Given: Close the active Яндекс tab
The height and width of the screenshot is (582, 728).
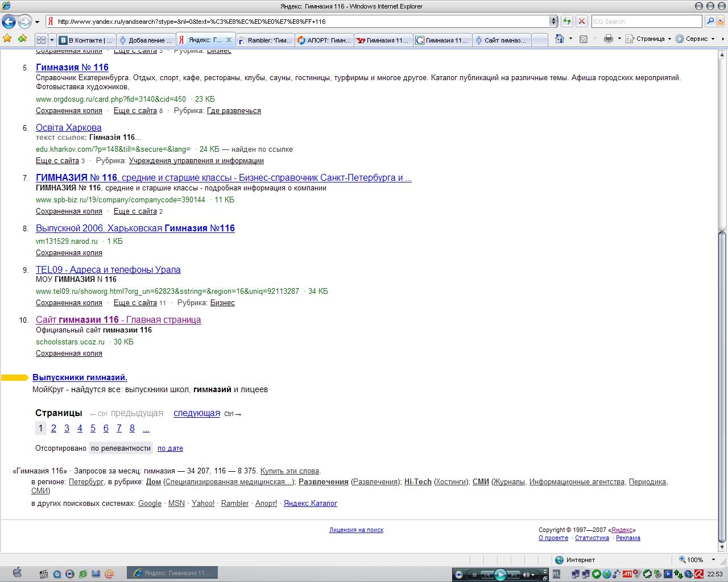Looking at the screenshot, I should coord(229,40).
